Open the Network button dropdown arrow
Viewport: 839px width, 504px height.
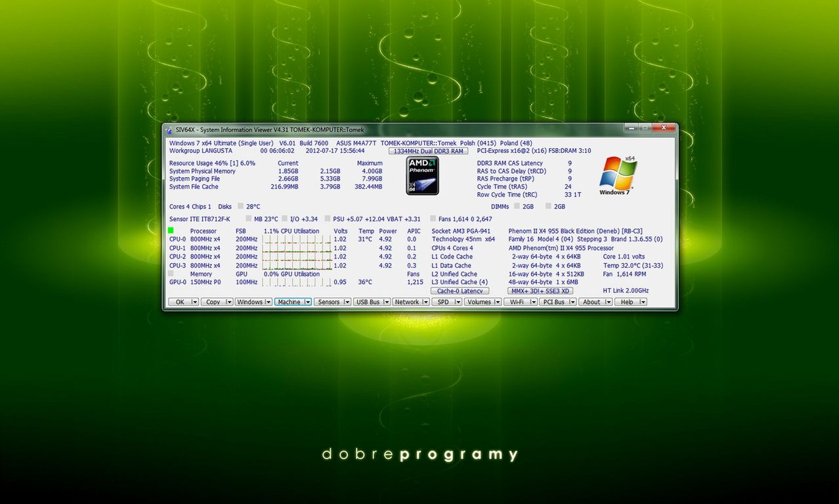427,302
